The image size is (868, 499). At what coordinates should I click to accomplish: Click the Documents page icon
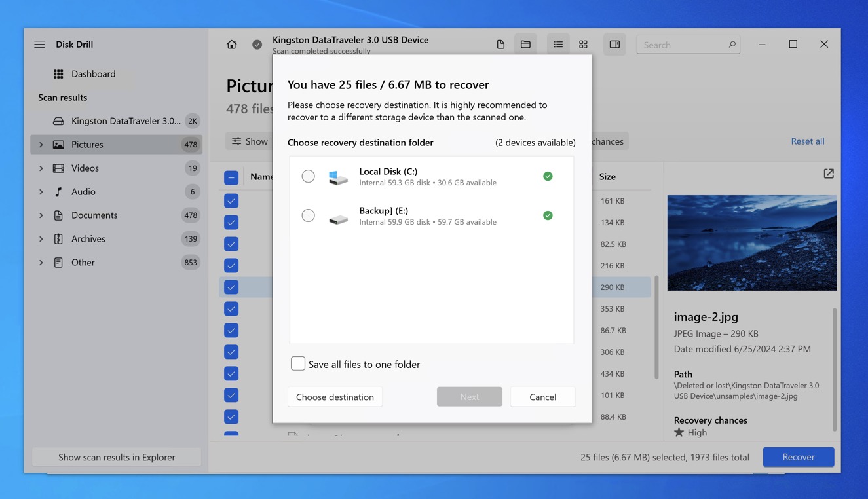pos(58,215)
